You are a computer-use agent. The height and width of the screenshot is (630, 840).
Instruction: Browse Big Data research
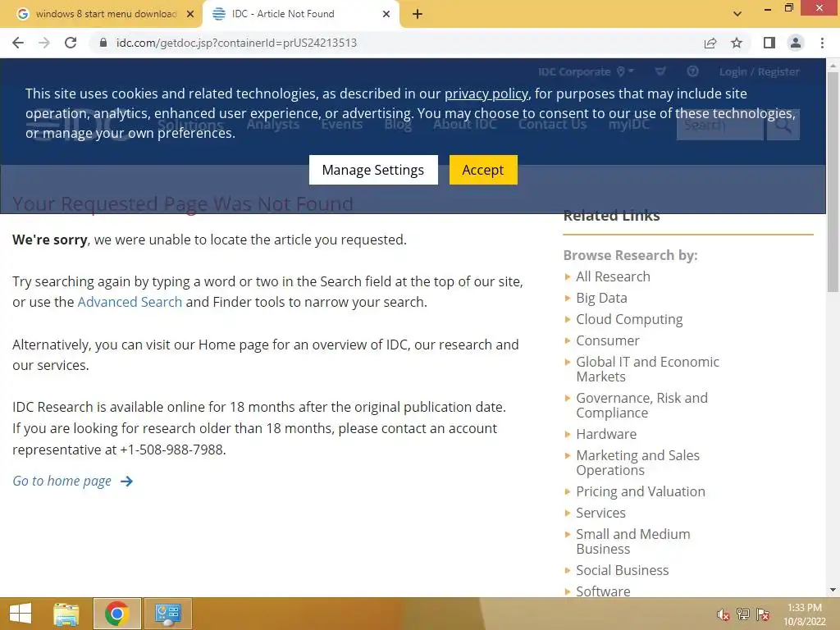(601, 298)
